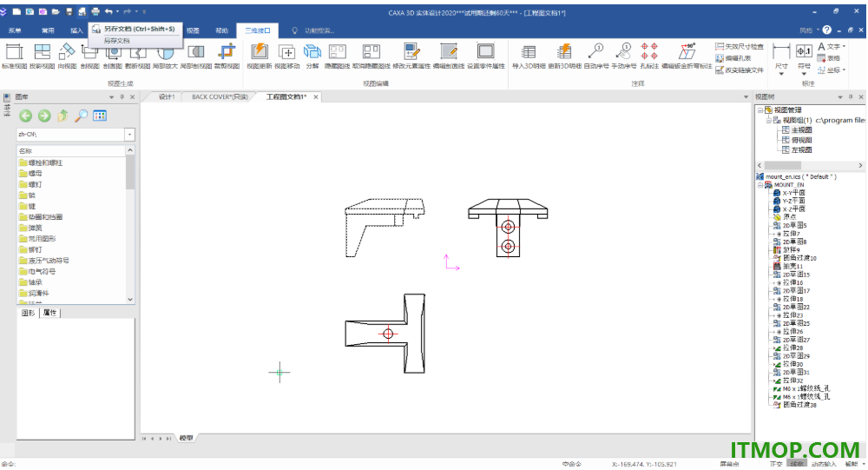868x470 pixels.
Task: Click Edit Hole Table (编辑孔表) button
Action: click(733, 58)
